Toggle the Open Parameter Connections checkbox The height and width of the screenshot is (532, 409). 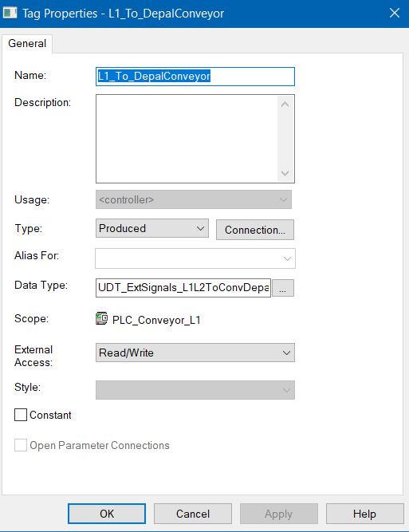click(x=21, y=445)
